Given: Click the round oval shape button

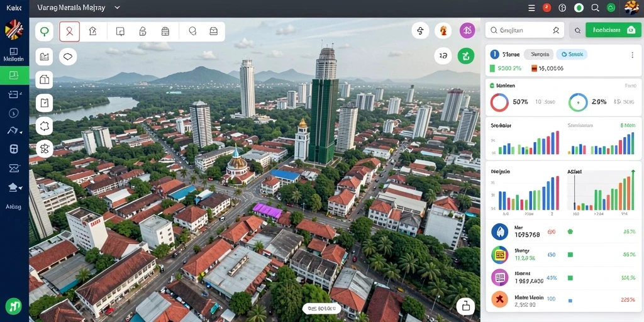Looking at the screenshot, I should tap(68, 57).
